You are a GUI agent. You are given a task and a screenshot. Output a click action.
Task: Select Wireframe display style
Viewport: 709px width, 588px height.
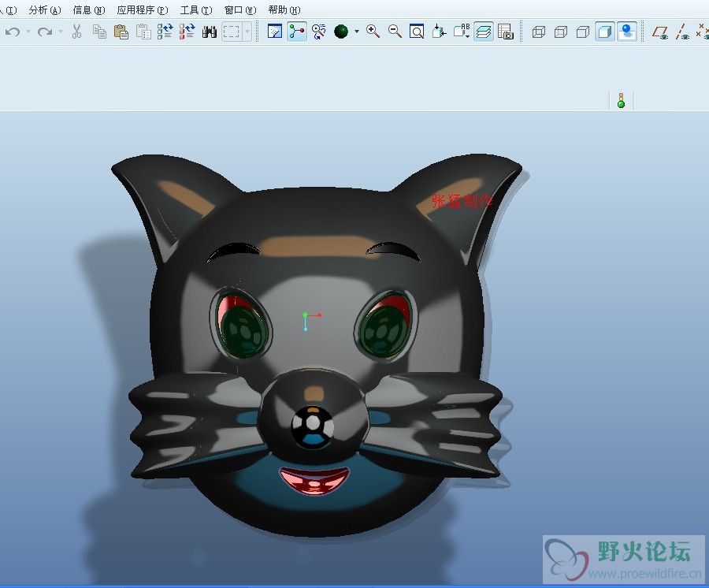click(x=539, y=32)
